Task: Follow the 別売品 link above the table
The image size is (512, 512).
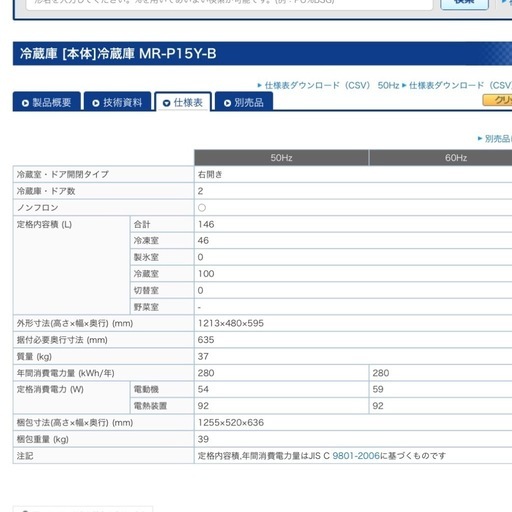Action: click(x=498, y=138)
